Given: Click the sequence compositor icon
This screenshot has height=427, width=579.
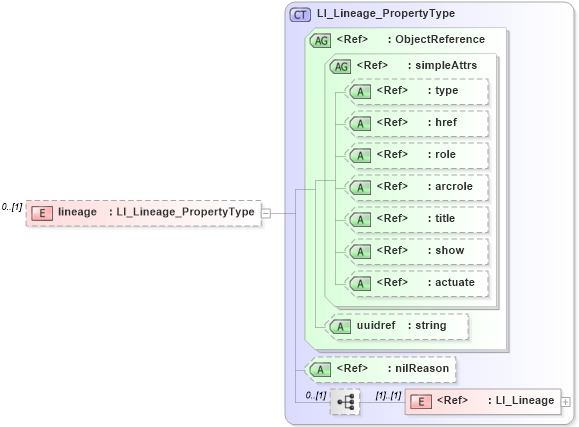Looking at the screenshot, I should coord(345,402).
